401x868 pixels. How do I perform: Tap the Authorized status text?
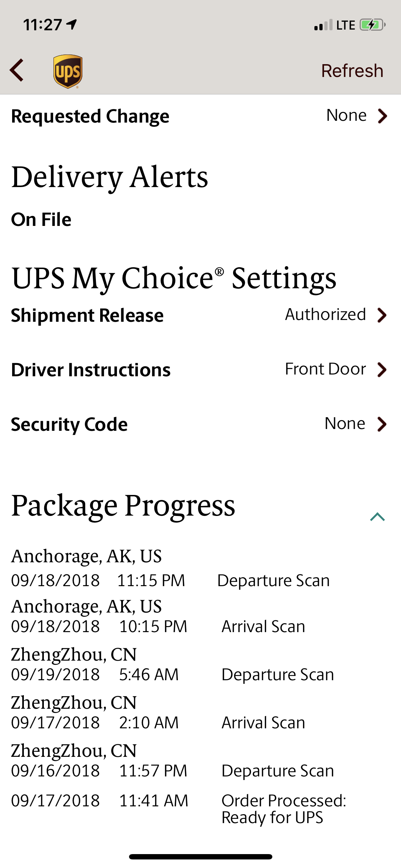(x=325, y=315)
